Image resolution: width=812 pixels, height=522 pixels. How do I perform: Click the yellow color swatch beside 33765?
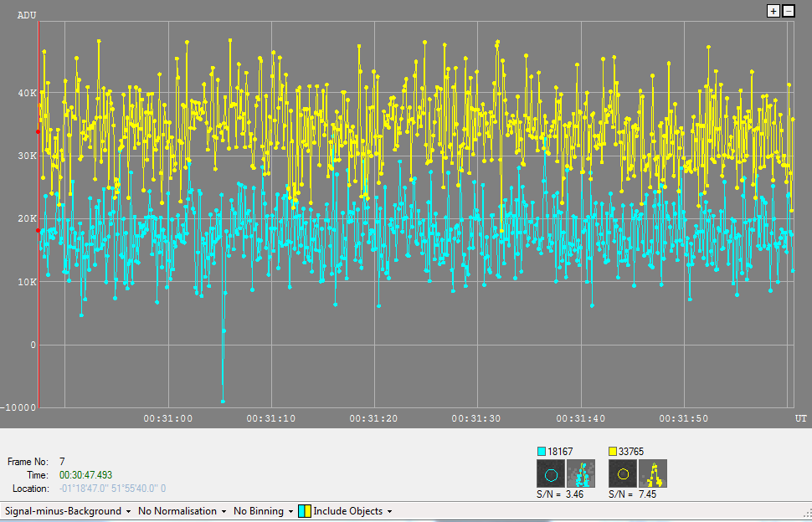pos(613,452)
